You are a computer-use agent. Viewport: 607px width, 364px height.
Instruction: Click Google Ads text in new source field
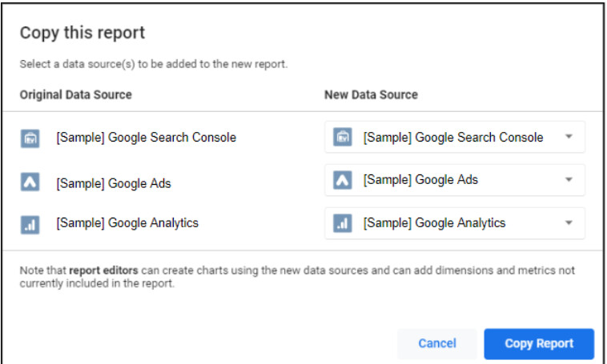[x=420, y=180]
